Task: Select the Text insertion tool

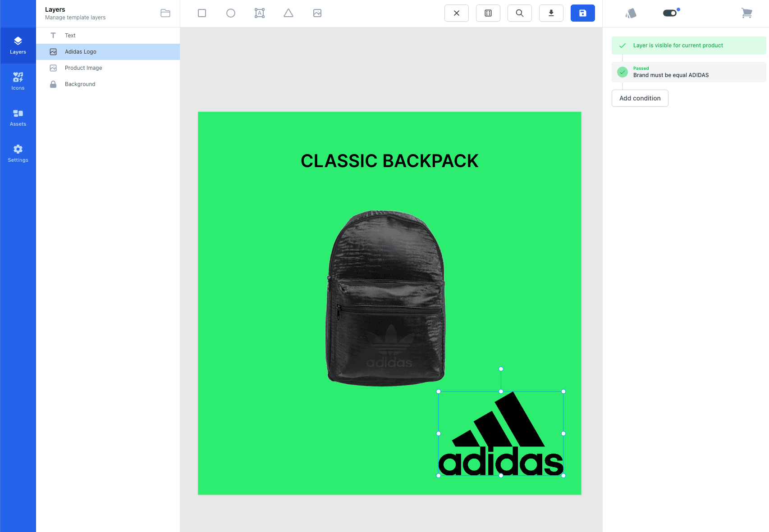Action: 260,13
